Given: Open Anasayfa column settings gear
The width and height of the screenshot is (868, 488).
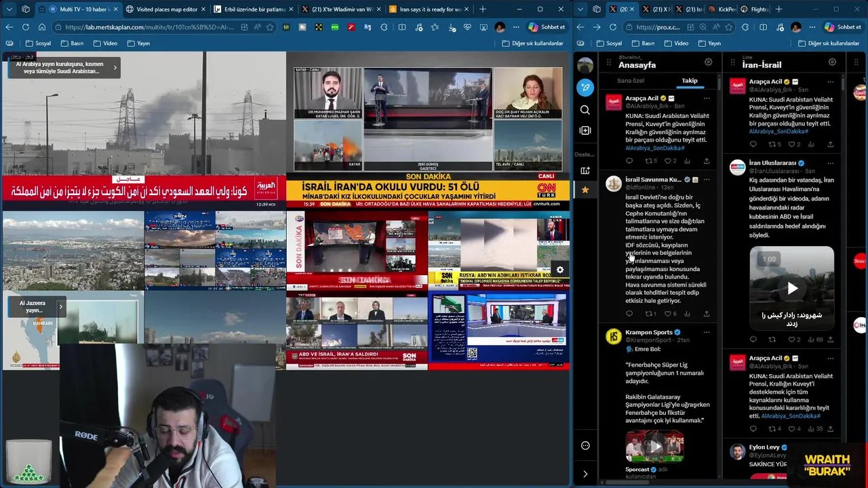Looking at the screenshot, I should pos(708,62).
